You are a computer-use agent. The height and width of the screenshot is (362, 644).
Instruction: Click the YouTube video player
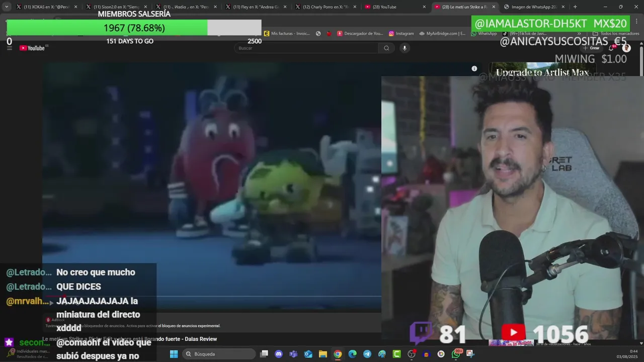pyautogui.click(x=211, y=186)
